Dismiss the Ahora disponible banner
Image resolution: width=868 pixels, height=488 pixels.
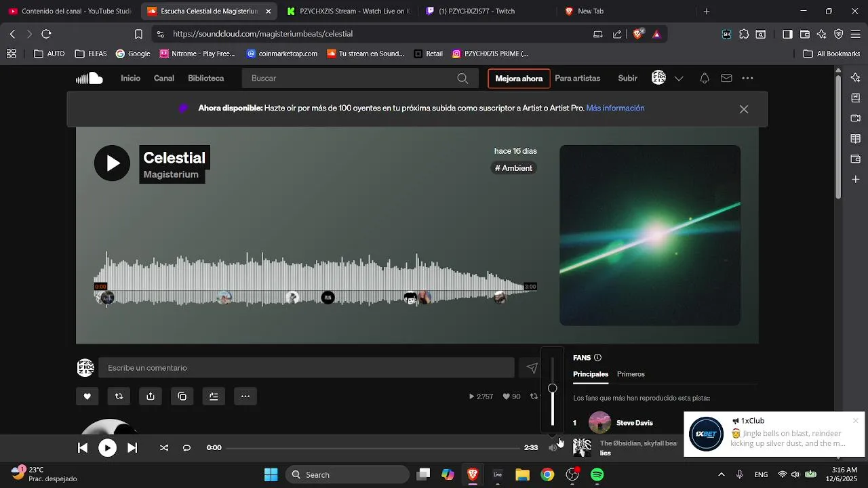point(744,109)
